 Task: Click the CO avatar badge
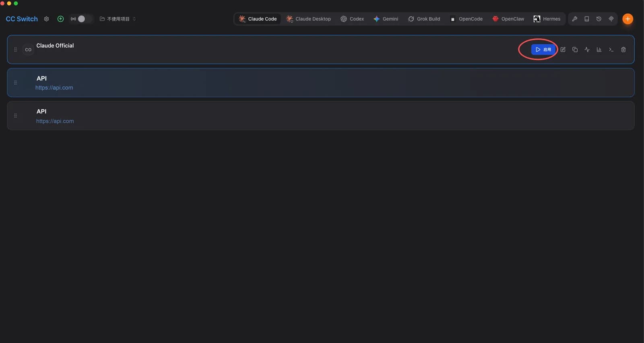click(x=28, y=50)
